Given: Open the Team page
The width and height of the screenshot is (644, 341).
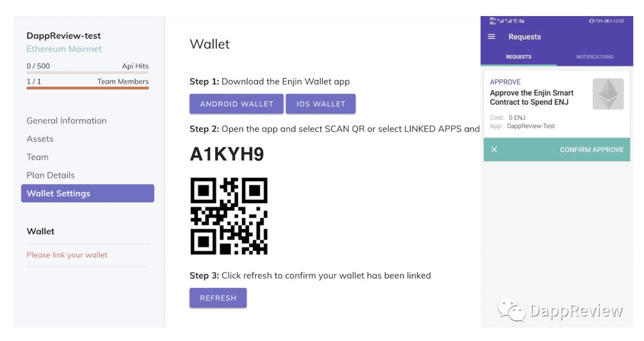Looking at the screenshot, I should point(38,157).
